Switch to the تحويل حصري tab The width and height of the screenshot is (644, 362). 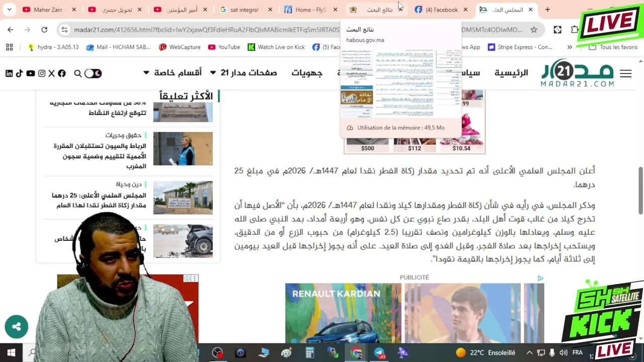click(115, 10)
